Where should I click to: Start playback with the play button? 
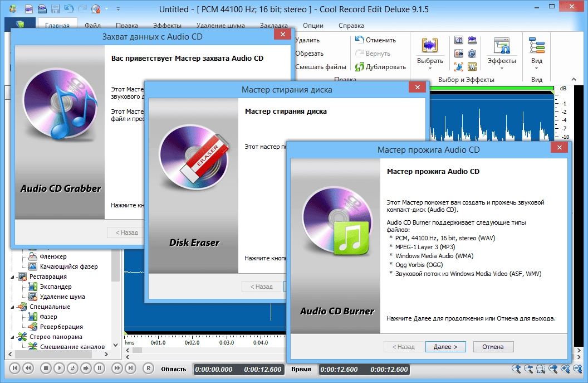coord(59,369)
